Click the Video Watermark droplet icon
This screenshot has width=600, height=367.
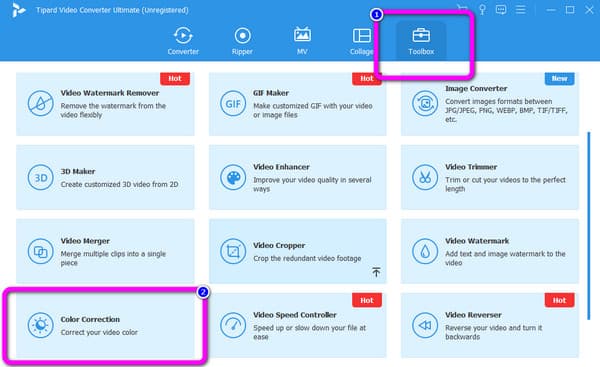pyautogui.click(x=425, y=251)
